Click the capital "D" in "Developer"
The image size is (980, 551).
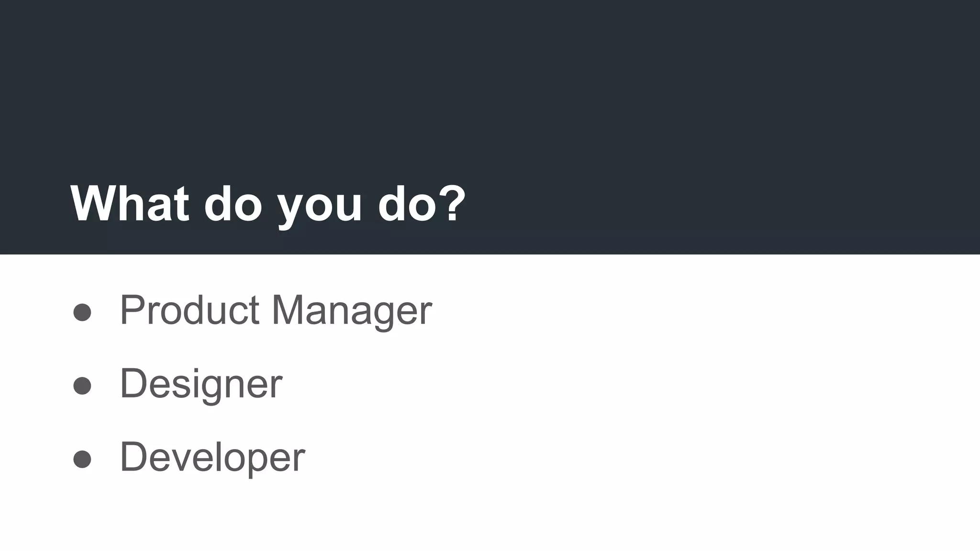[133, 456]
